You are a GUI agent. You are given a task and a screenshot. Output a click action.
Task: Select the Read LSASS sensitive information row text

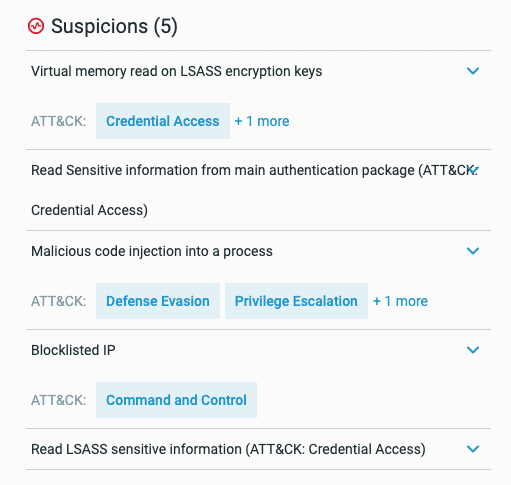228,449
